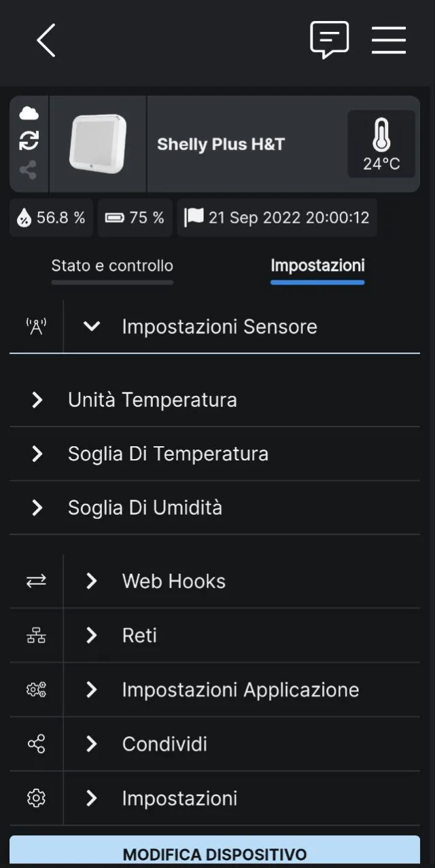Open the chat/feedback icon at top
Image resolution: width=435 pixels, height=868 pixels.
tap(330, 40)
